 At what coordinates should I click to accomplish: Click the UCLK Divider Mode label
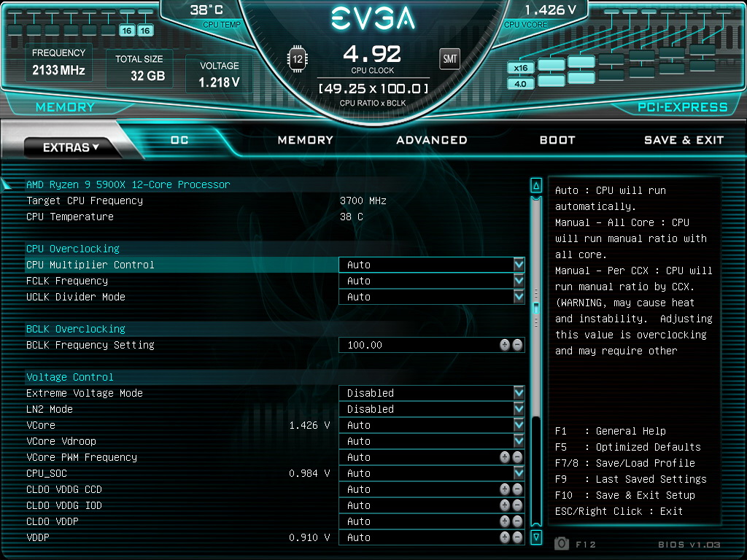tap(76, 297)
